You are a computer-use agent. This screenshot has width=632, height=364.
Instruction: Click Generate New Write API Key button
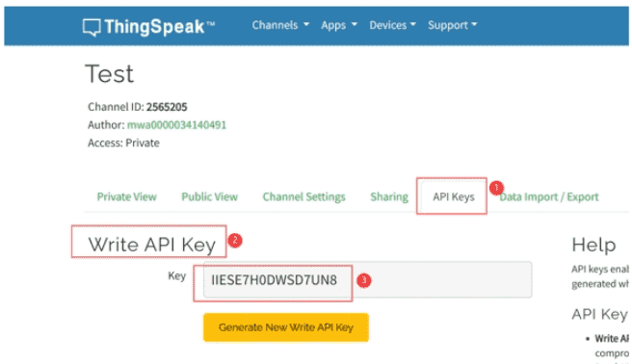coord(286,327)
